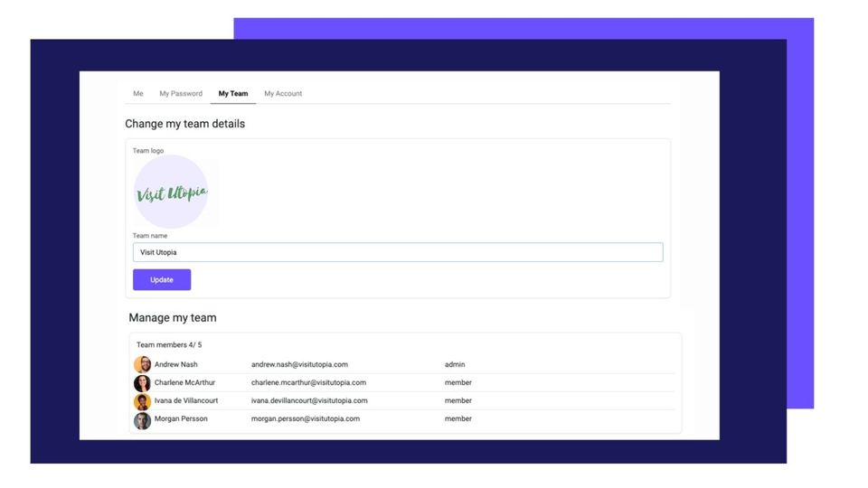
Task: Click charlene.mcarthur@visitutopia.com email
Action: pos(308,382)
